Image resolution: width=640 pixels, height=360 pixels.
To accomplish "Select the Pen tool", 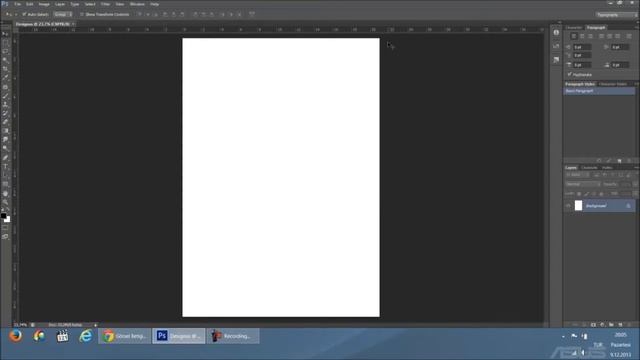I will [5, 158].
